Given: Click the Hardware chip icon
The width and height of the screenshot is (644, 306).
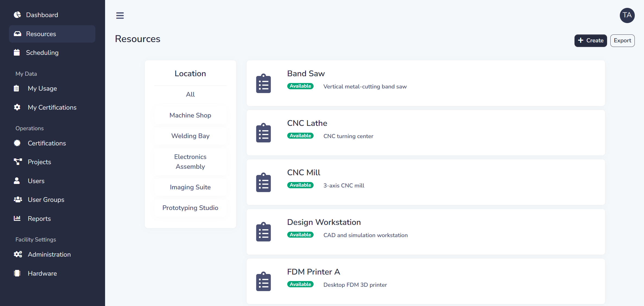Looking at the screenshot, I should click(x=17, y=273).
